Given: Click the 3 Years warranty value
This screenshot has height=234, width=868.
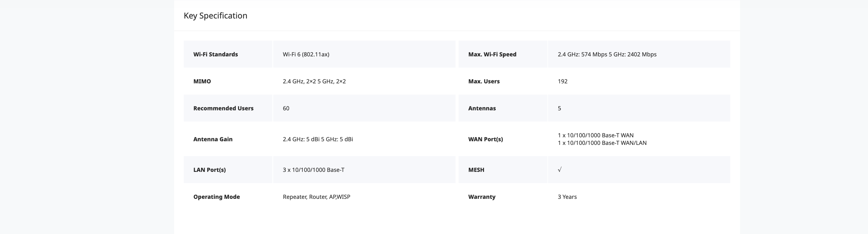Looking at the screenshot, I should pyautogui.click(x=567, y=197).
